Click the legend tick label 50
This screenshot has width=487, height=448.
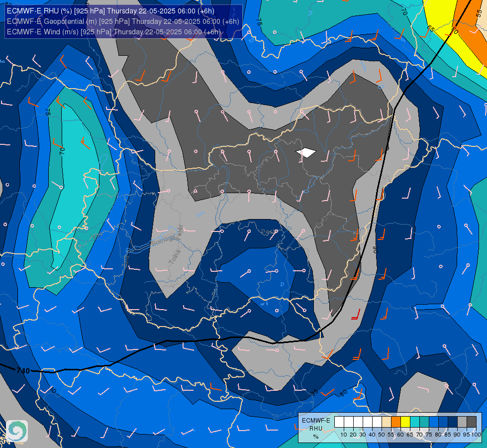coord(382,435)
